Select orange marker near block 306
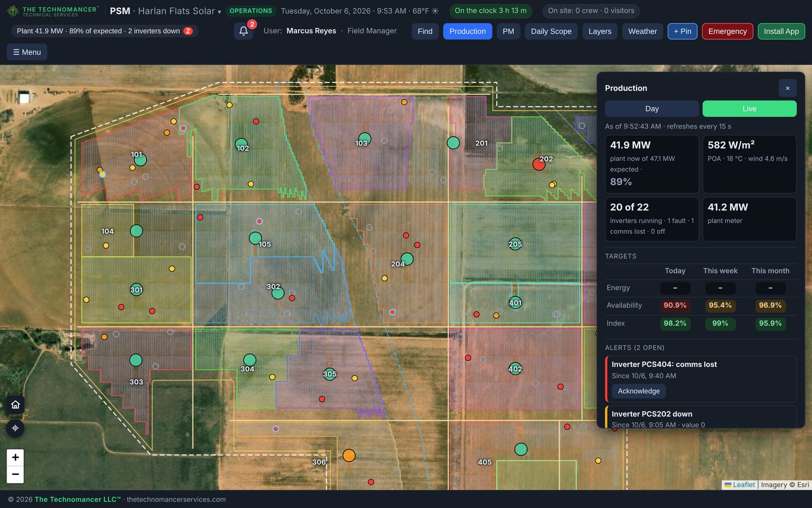812x508 pixels. point(349,455)
